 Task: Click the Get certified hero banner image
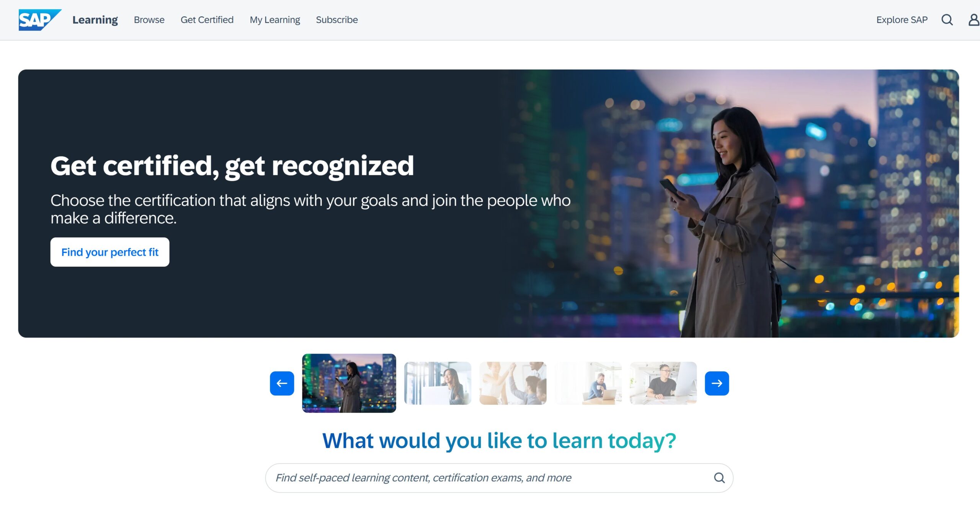click(488, 203)
